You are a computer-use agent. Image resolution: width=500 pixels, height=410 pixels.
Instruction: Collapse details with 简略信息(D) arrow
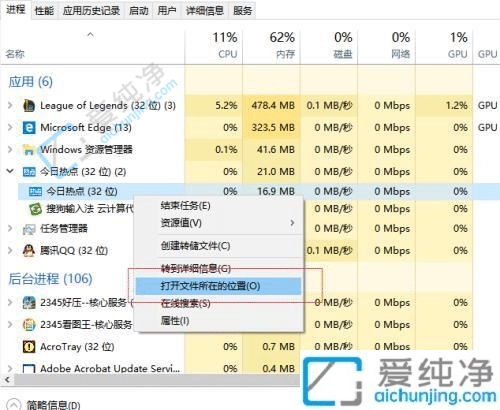[x=13, y=404]
